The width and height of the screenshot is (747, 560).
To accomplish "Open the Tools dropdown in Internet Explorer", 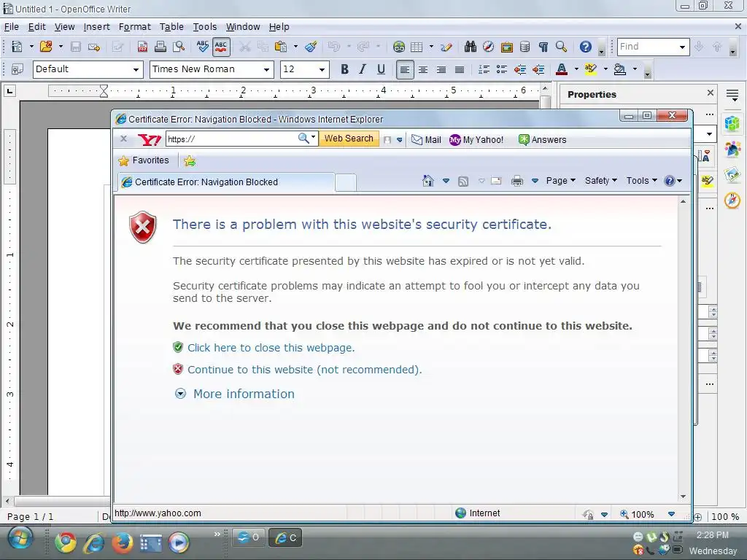I will point(642,181).
